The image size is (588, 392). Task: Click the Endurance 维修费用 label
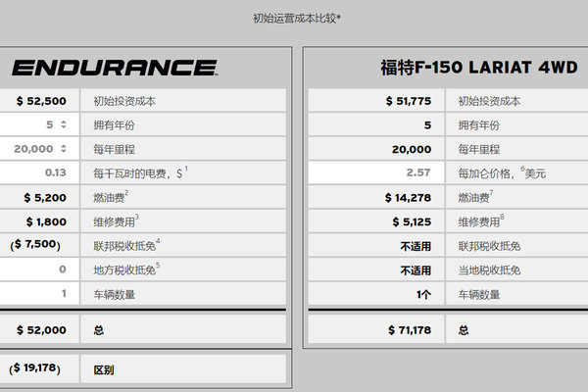114,221
